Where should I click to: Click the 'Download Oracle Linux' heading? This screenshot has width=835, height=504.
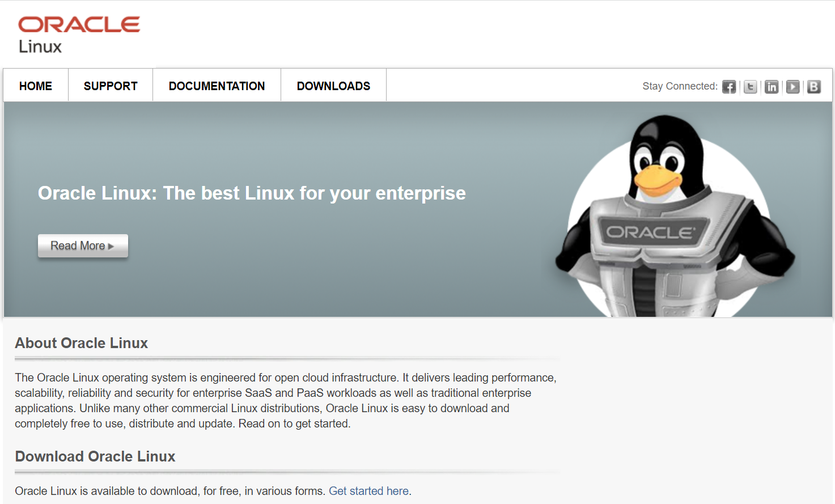tap(95, 456)
